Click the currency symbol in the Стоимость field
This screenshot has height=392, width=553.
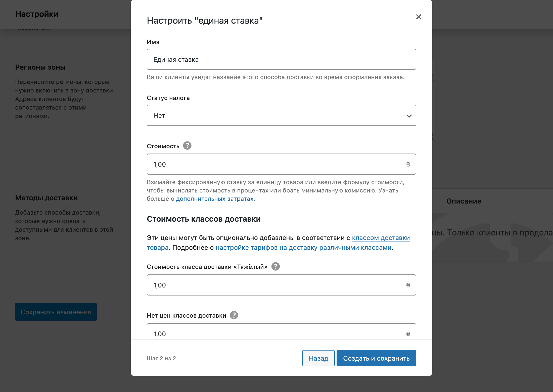(x=408, y=164)
